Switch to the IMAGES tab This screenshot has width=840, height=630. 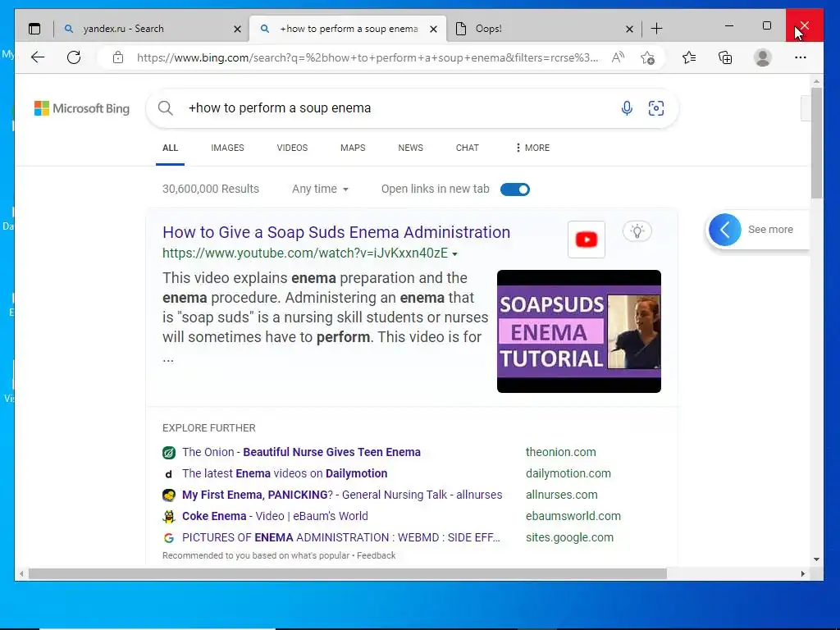click(227, 148)
